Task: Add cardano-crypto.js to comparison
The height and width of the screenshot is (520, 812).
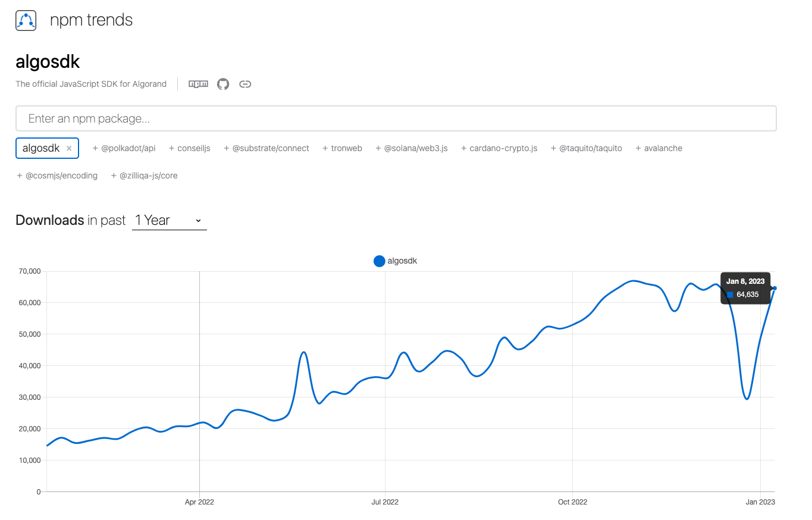Action: [x=499, y=148]
